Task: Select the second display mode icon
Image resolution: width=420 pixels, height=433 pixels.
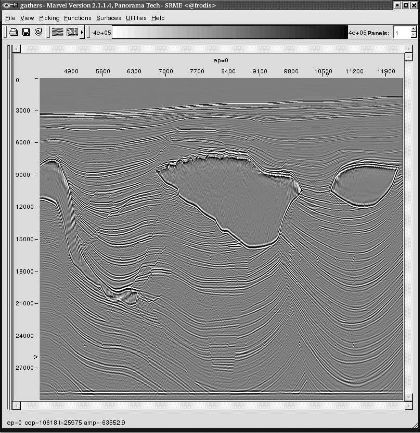Action: (x=72, y=32)
